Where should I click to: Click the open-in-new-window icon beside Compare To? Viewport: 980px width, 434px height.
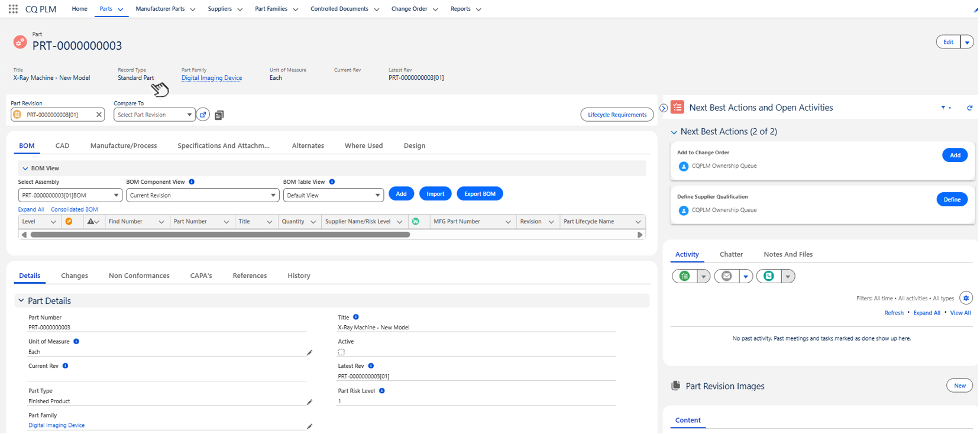pos(203,115)
